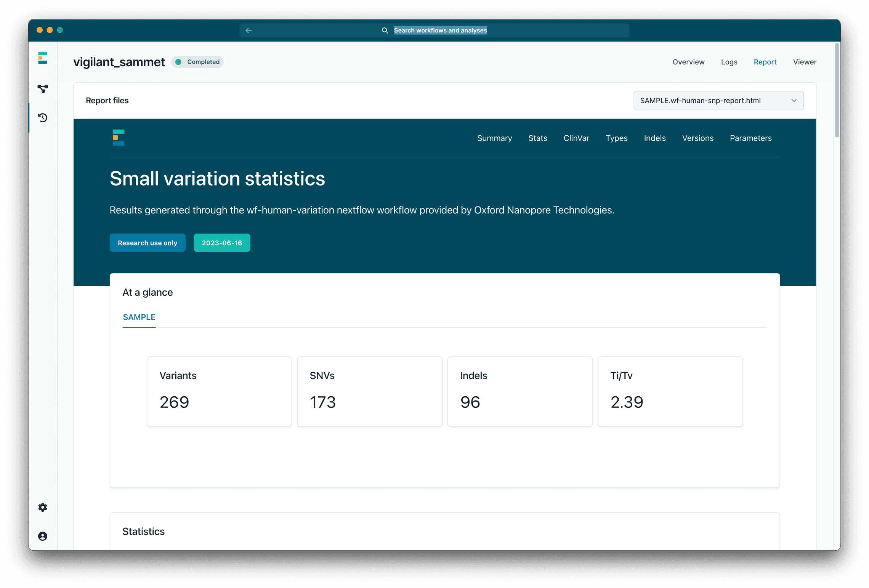This screenshot has width=869, height=588.
Task: Select the Workflows icon in the sidebar
Action: pyautogui.click(x=42, y=89)
